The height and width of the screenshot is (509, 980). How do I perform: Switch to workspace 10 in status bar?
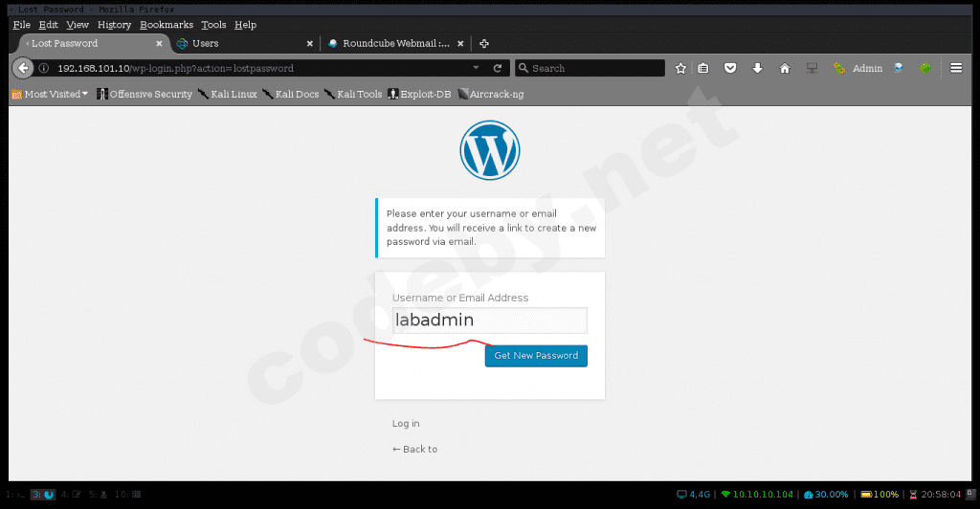(127, 495)
